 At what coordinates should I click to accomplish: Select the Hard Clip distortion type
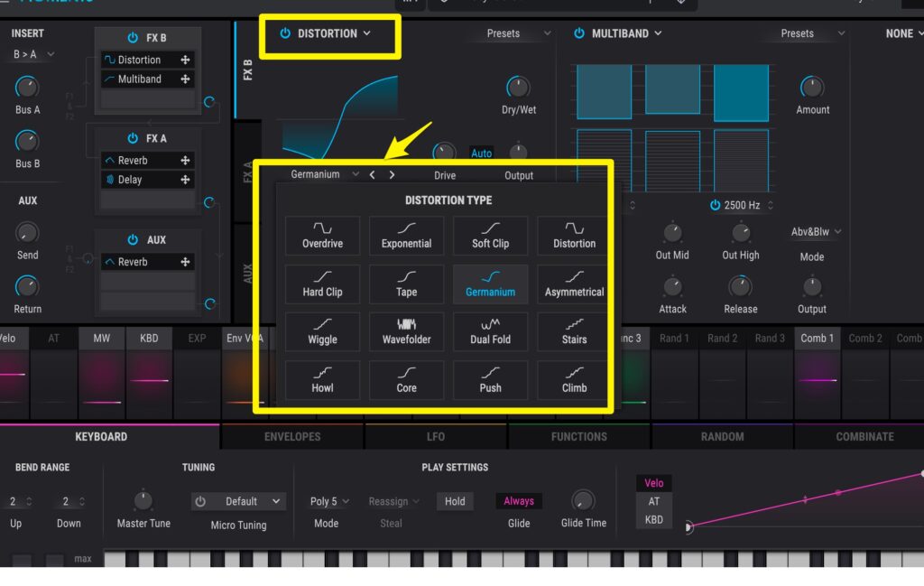pyautogui.click(x=322, y=284)
